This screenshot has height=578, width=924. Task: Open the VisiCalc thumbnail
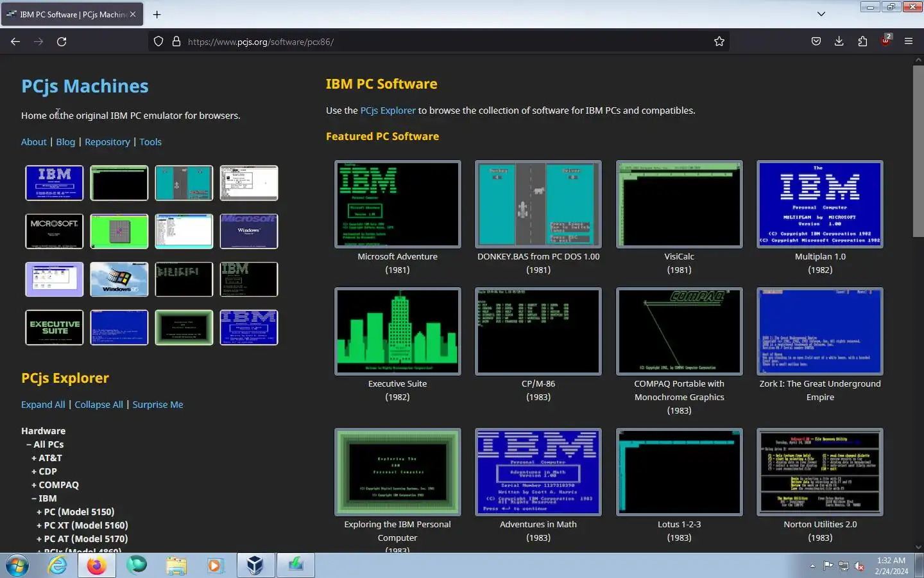(x=680, y=204)
